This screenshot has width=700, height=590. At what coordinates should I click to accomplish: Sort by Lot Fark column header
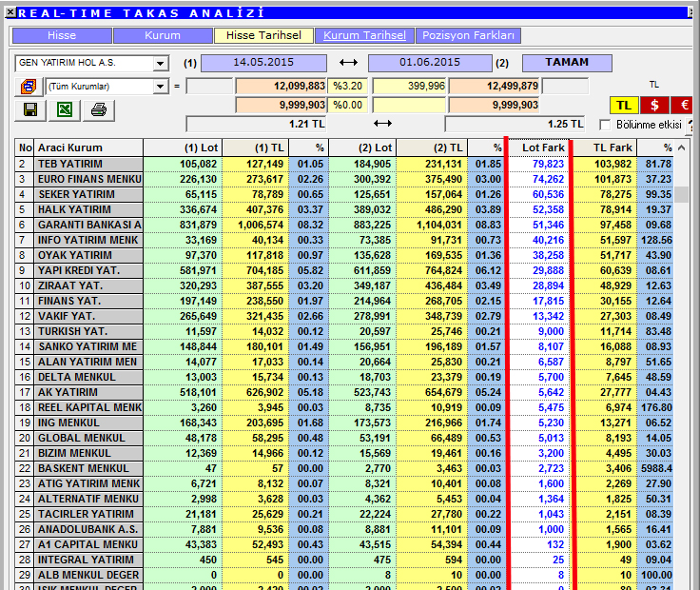pos(539,147)
